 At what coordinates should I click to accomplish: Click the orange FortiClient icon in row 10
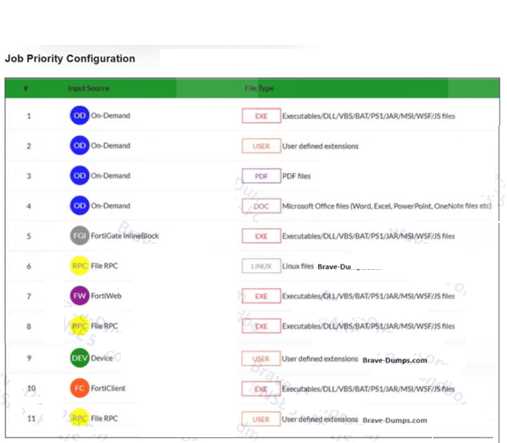80,388
